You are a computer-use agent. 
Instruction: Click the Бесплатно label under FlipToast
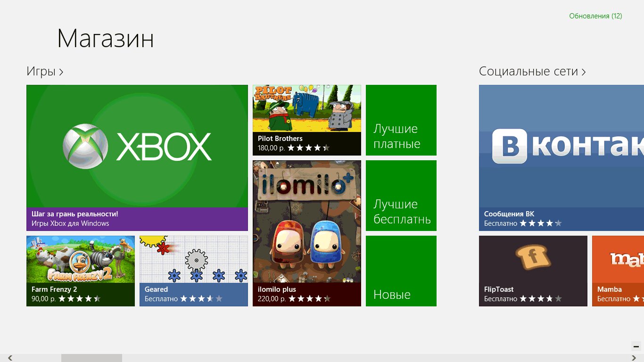click(x=501, y=299)
